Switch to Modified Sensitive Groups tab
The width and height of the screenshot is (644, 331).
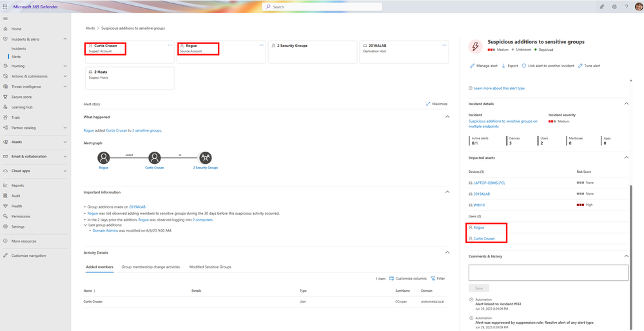pyautogui.click(x=210, y=267)
